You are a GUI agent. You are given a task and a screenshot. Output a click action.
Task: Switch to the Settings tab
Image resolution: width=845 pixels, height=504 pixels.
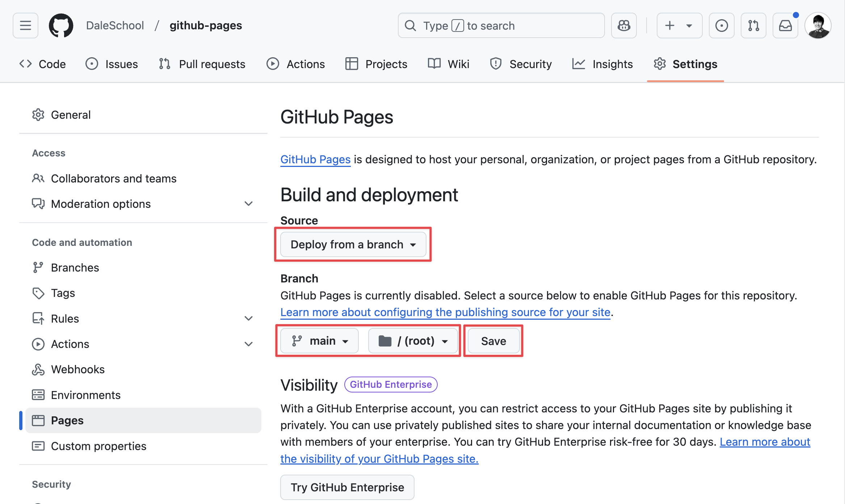[694, 64]
